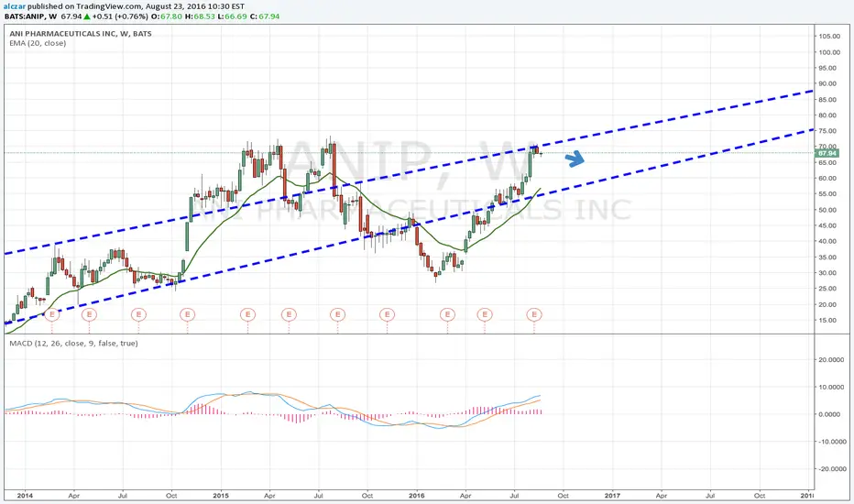Click the earnings E marker near February 2016
This screenshot has width=854, height=504.
pyautogui.click(x=447, y=314)
